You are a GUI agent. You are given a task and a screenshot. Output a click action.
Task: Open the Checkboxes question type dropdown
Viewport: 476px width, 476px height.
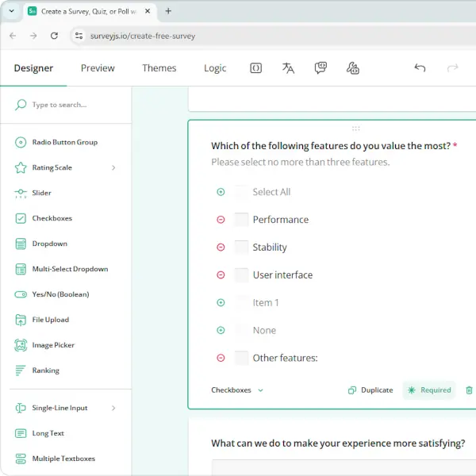click(237, 390)
